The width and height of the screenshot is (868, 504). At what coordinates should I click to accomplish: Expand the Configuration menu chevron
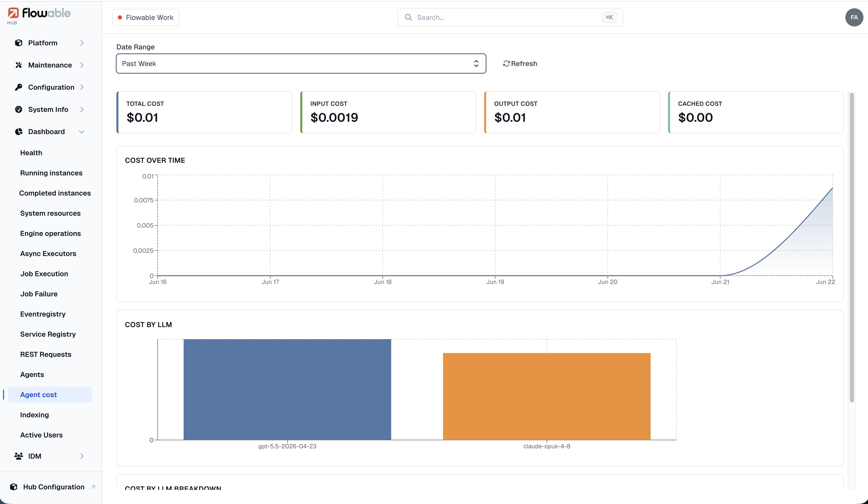[82, 87]
